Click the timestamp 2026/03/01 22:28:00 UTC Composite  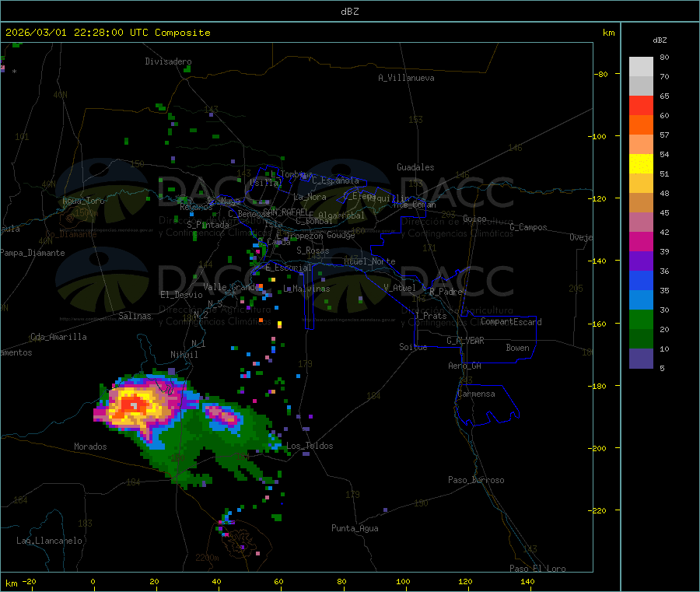[x=107, y=33]
